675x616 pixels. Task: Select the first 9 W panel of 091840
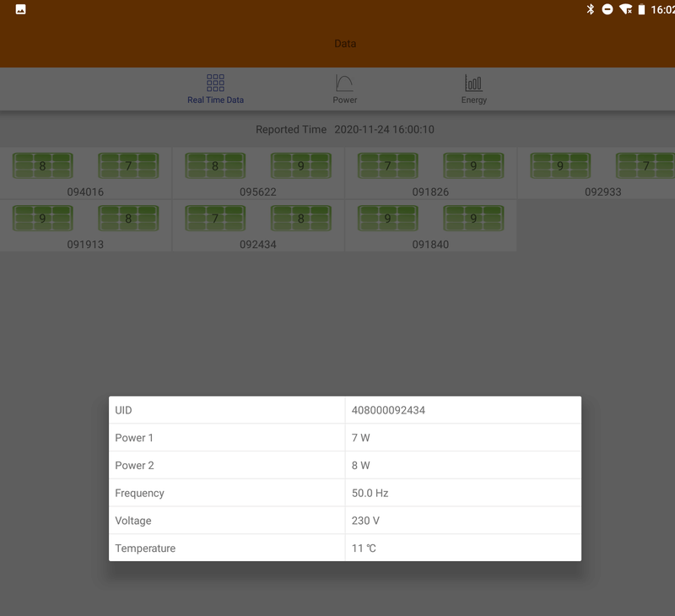pyautogui.click(x=388, y=219)
